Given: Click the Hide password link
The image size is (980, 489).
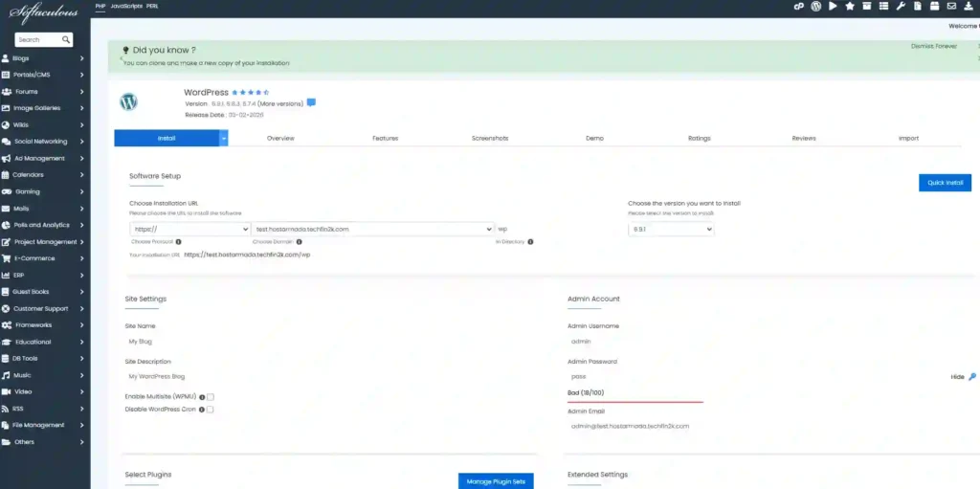Looking at the screenshot, I should click(x=957, y=377).
